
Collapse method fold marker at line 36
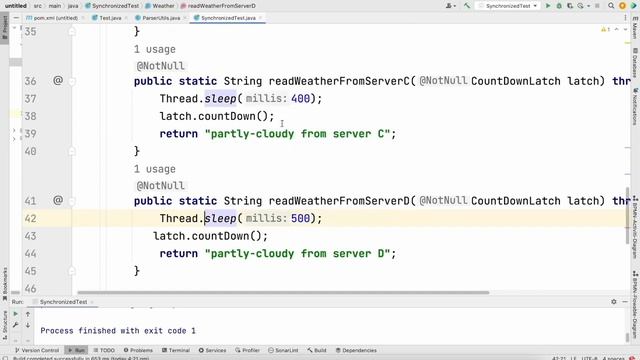point(72,81)
